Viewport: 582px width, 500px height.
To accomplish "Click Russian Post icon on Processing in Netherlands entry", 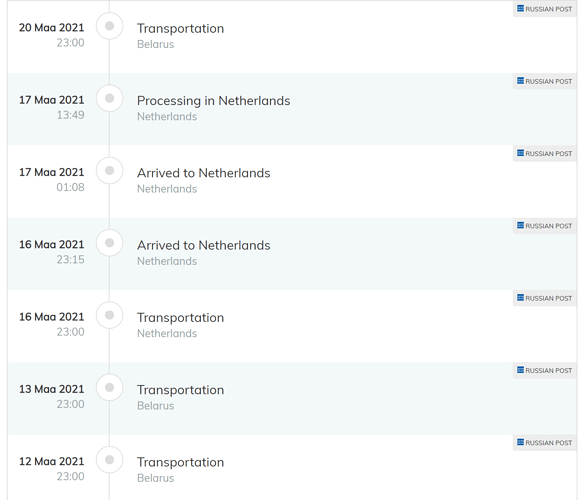I will click(520, 81).
